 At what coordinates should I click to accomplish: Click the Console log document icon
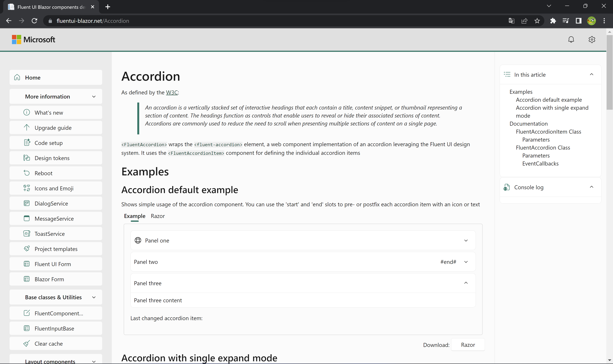507,187
